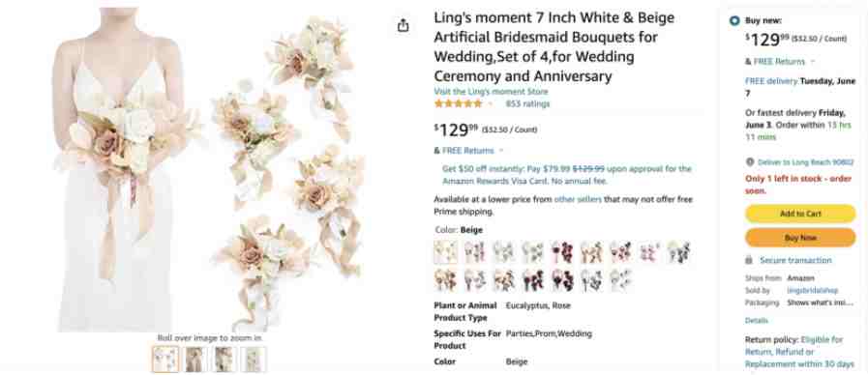The width and height of the screenshot is (868, 375).
Task: Select the Buy new radio button
Action: [734, 21]
